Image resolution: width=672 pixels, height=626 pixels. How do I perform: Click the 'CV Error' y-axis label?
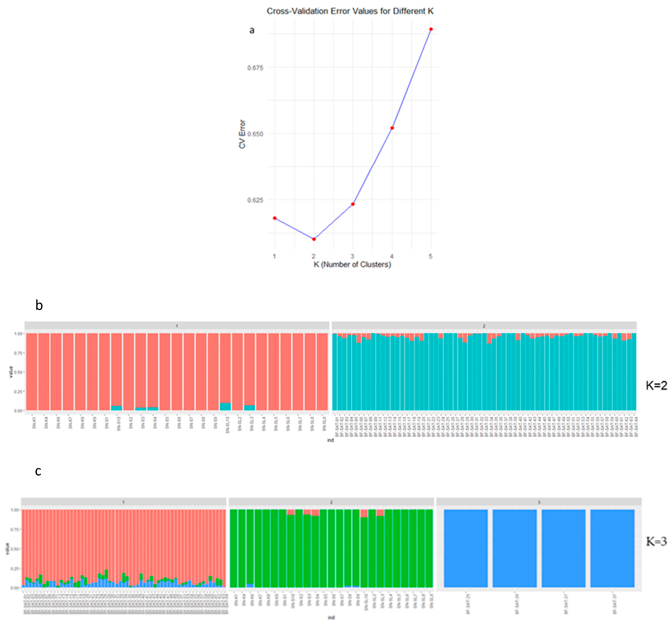[x=242, y=134]
